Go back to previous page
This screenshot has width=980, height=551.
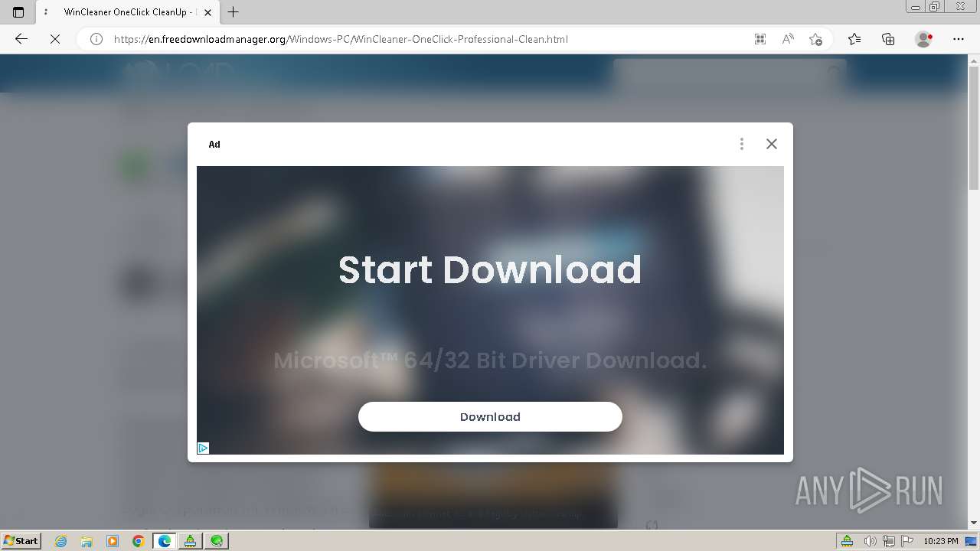click(21, 39)
